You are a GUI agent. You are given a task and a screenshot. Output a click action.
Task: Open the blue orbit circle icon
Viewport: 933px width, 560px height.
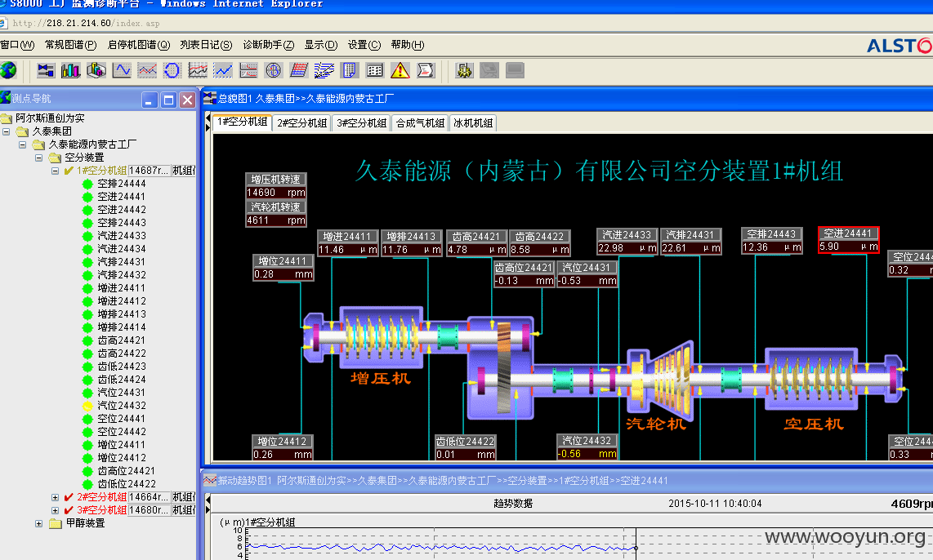pyautogui.click(x=172, y=71)
